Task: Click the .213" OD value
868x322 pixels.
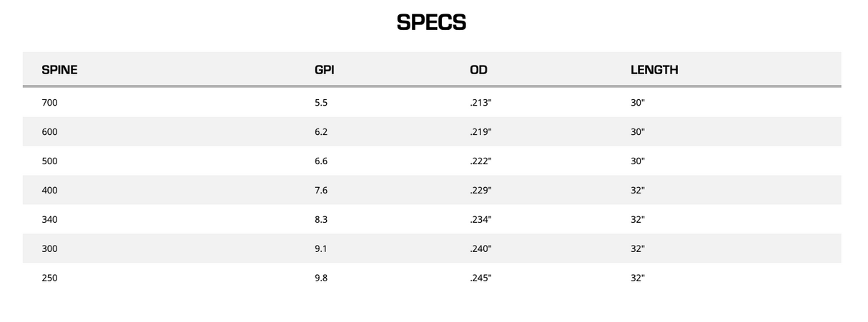Action: [x=480, y=103]
